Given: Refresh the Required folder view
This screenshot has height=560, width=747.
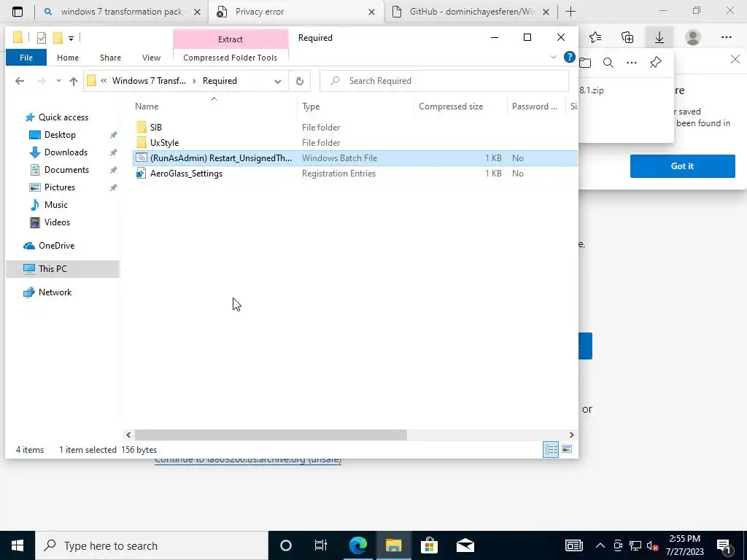Looking at the screenshot, I should (x=299, y=81).
